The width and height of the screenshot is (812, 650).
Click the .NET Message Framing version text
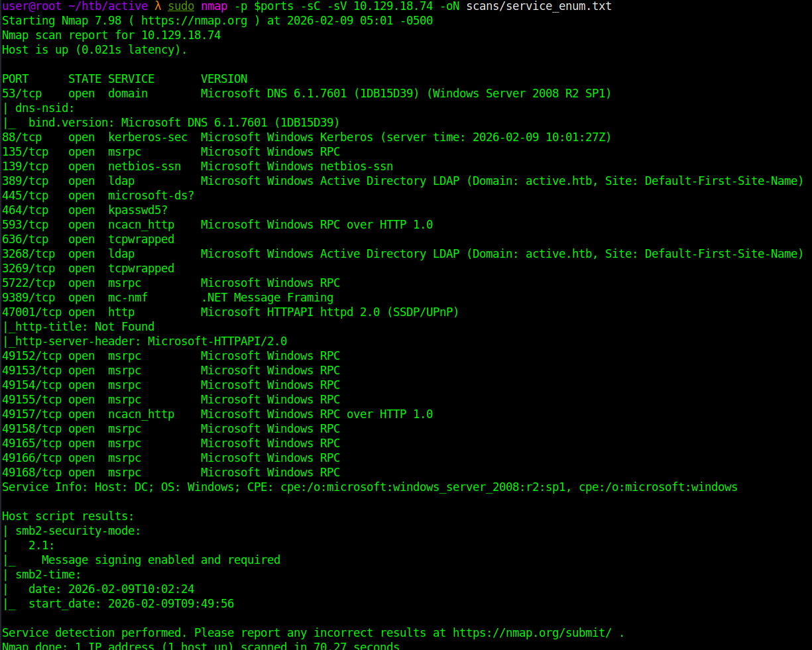[x=266, y=298]
